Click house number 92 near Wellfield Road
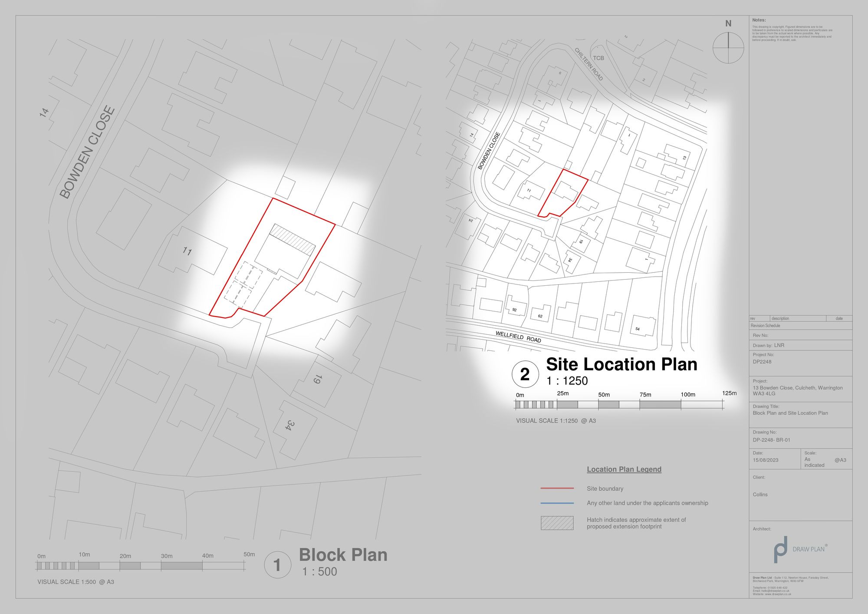 coord(514,310)
